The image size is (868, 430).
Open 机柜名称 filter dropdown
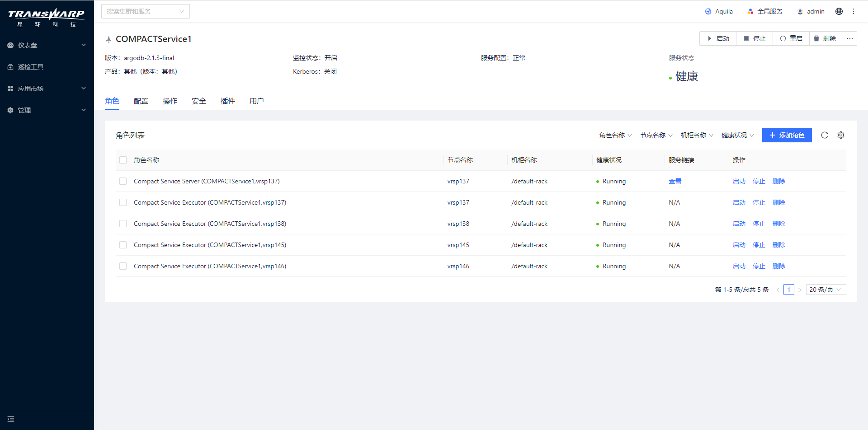[x=697, y=135]
